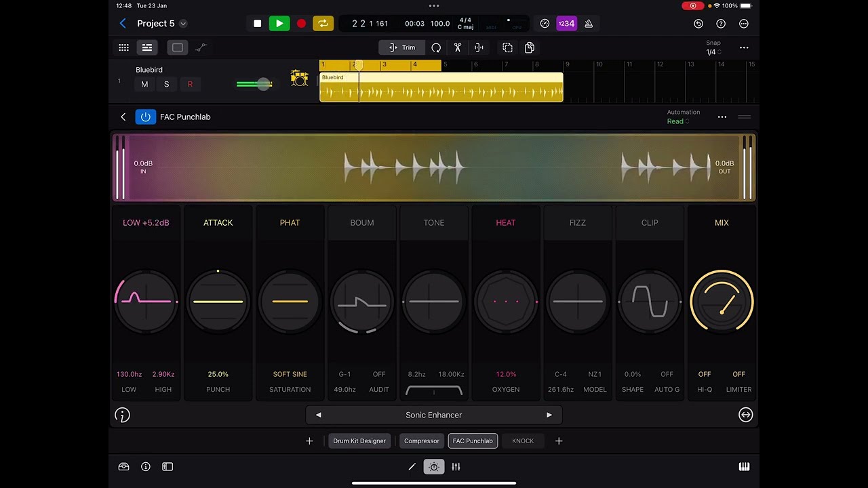Toggle the 1234 count-in
Image resolution: width=868 pixels, height=488 pixels.
tap(566, 24)
